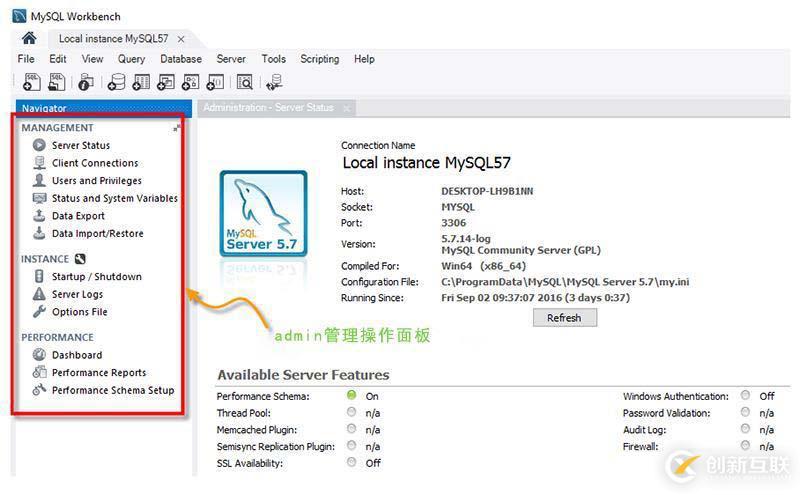Open the File menu
This screenshot has height=495, width=800.
click(x=26, y=59)
